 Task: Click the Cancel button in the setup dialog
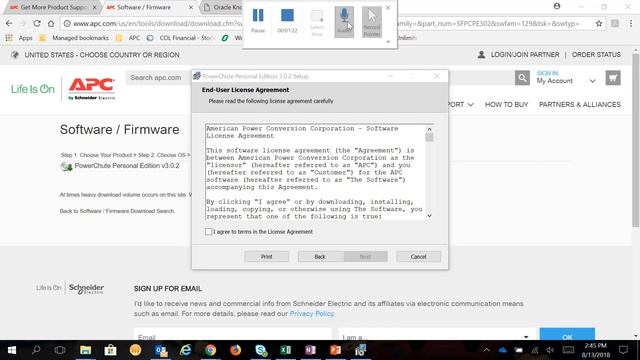[x=418, y=256]
